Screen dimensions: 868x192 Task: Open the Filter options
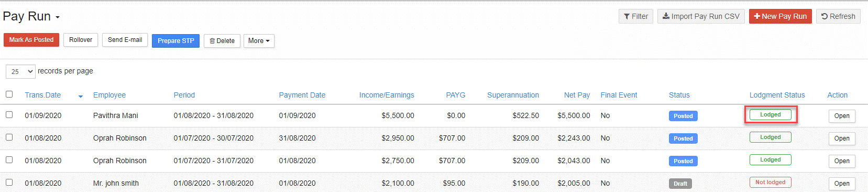point(636,16)
